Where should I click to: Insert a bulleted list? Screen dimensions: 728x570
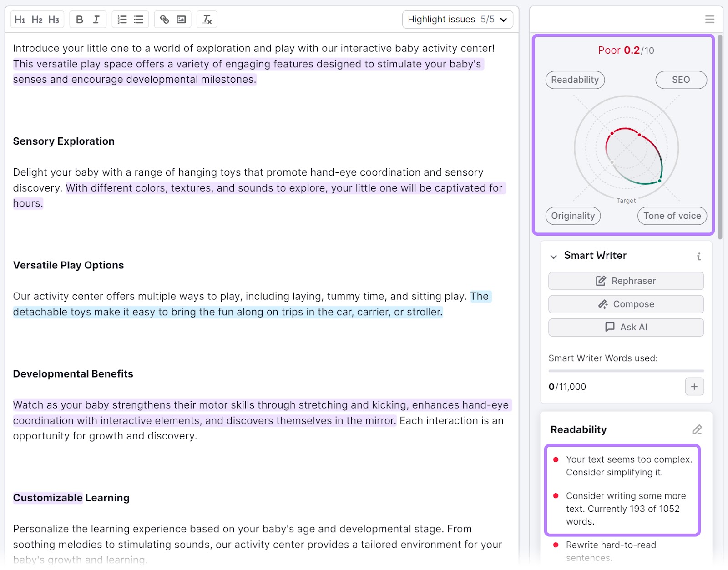(x=139, y=20)
